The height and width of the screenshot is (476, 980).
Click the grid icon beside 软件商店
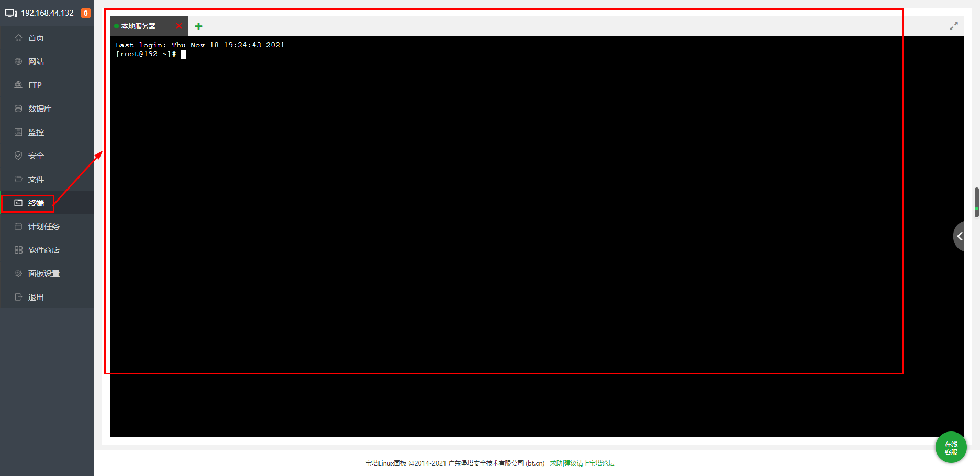point(18,250)
